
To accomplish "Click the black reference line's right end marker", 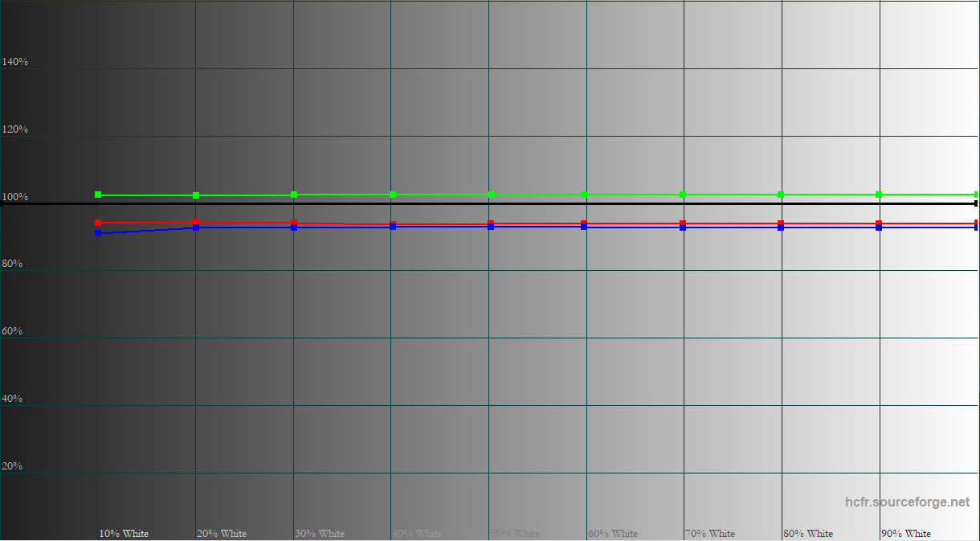I will pos(976,204).
